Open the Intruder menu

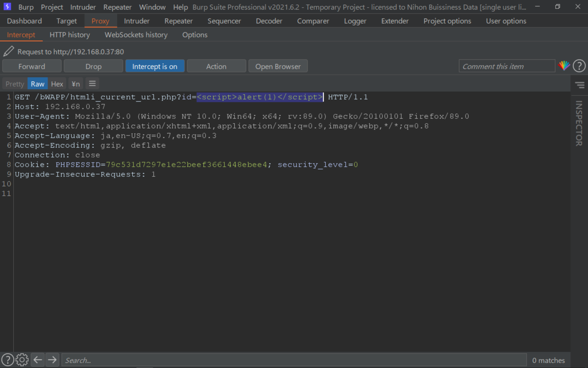point(84,7)
